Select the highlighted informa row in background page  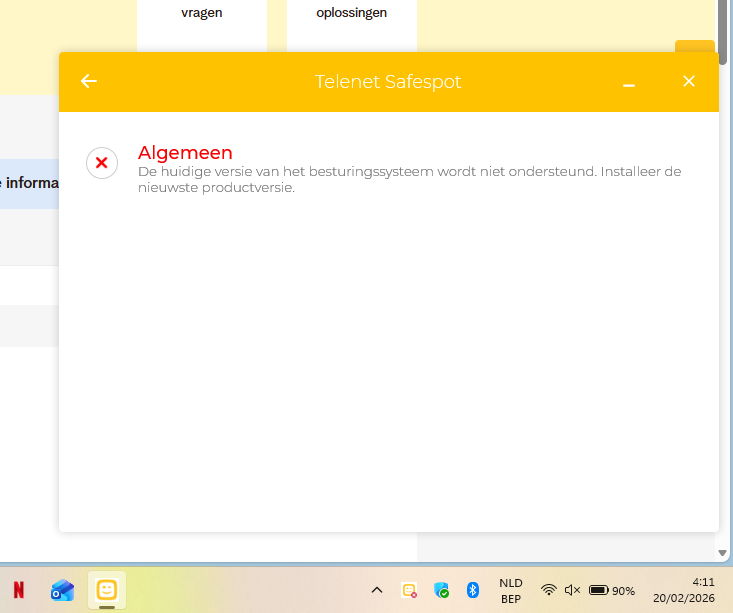(29, 183)
